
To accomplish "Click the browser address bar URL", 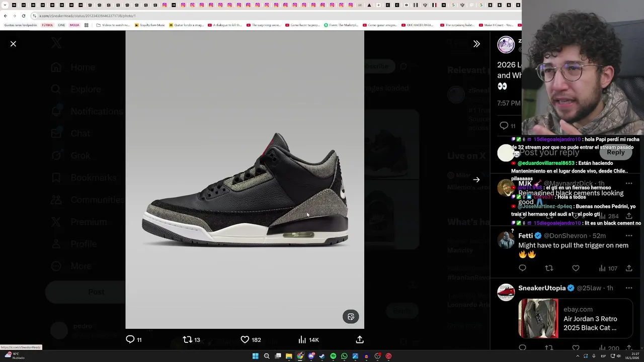I will tap(87, 16).
